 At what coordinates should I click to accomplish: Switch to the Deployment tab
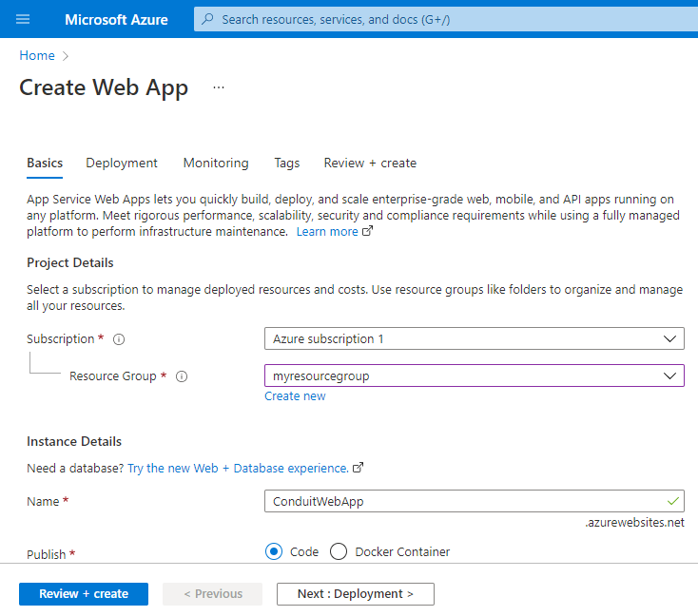click(122, 163)
